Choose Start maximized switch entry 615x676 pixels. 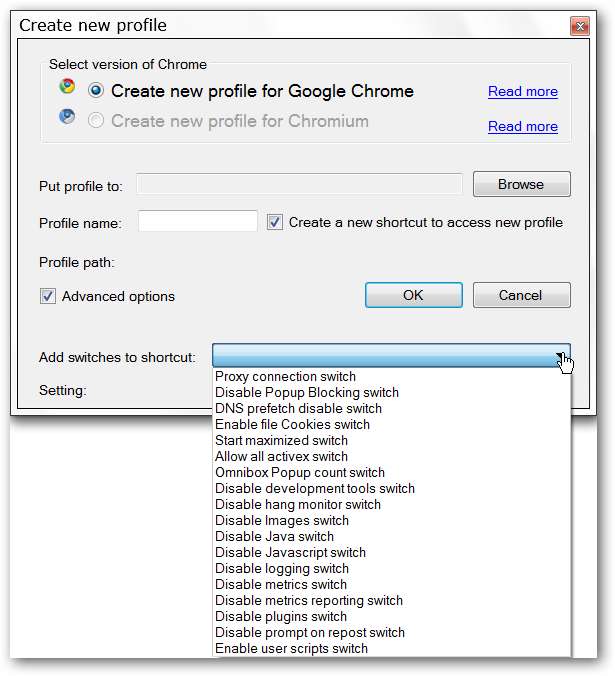coord(281,441)
